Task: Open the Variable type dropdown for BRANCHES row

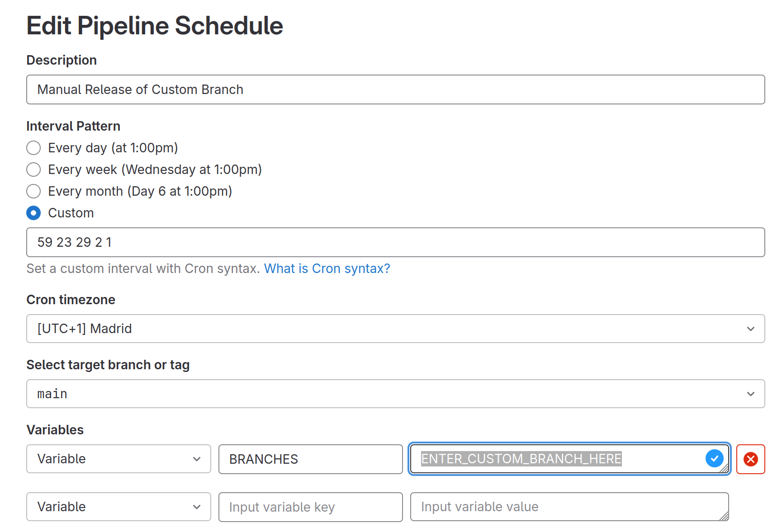Action: pyautogui.click(x=118, y=459)
